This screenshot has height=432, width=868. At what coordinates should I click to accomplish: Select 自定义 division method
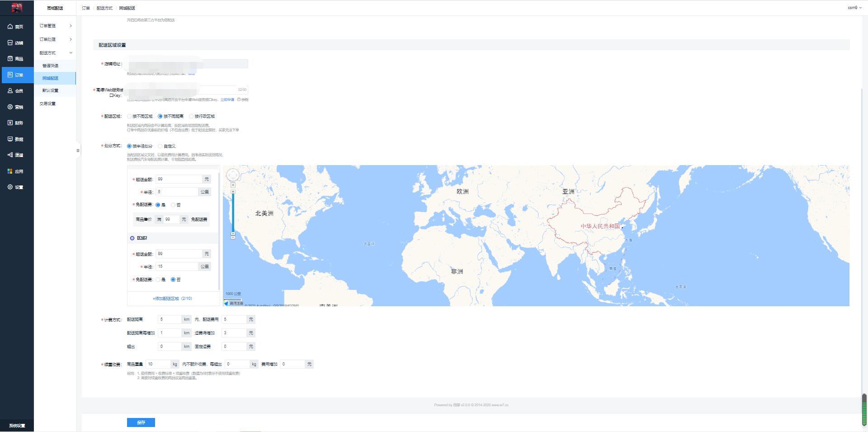pos(167,147)
